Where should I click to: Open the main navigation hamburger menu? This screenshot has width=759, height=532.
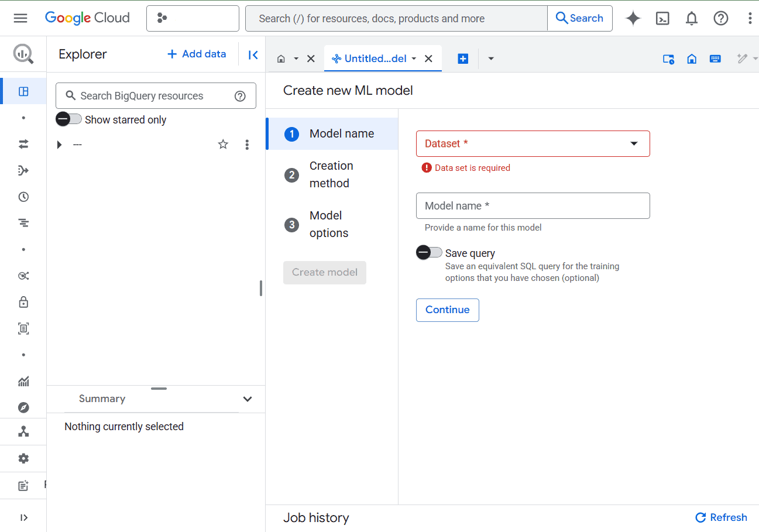click(x=20, y=18)
